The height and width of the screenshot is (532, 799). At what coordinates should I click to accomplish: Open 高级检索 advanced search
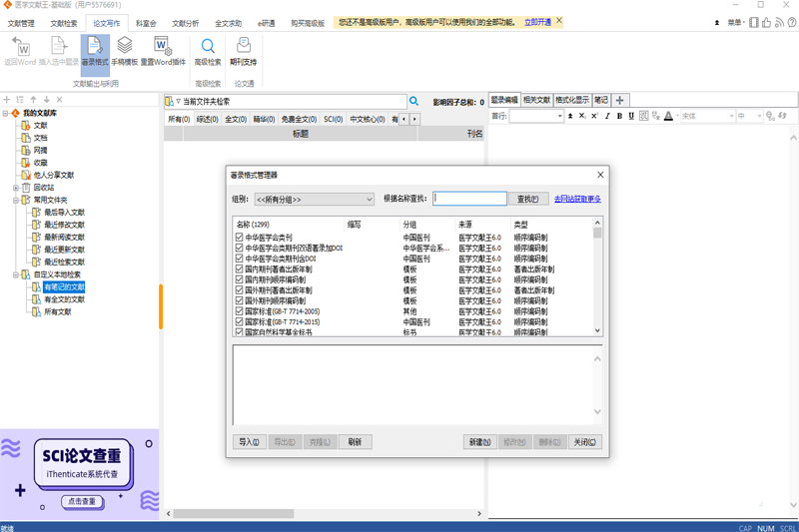[x=208, y=51]
